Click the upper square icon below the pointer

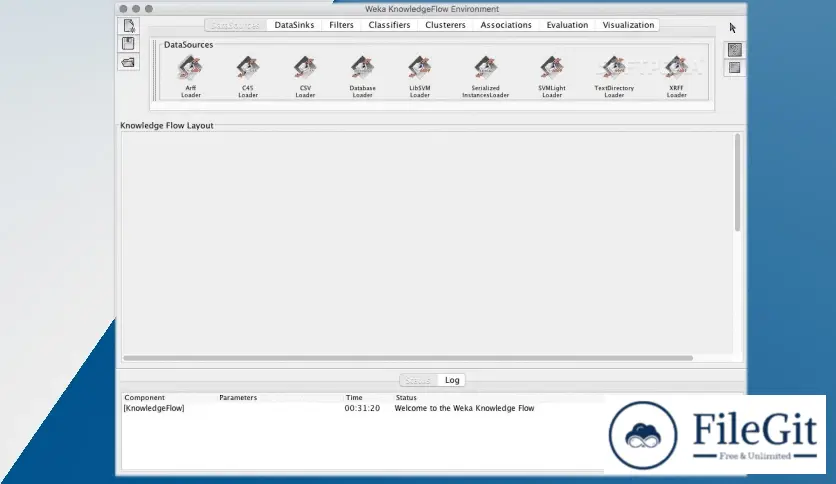point(735,50)
